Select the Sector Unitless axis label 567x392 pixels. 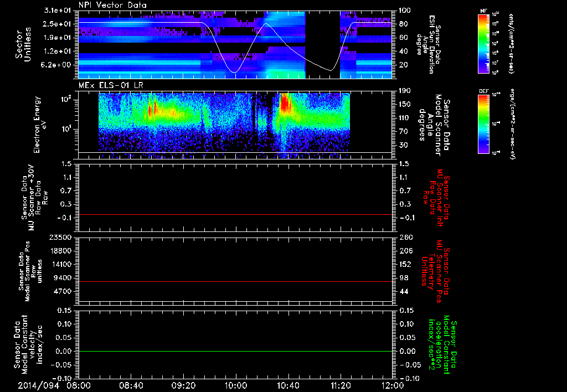coord(22,44)
